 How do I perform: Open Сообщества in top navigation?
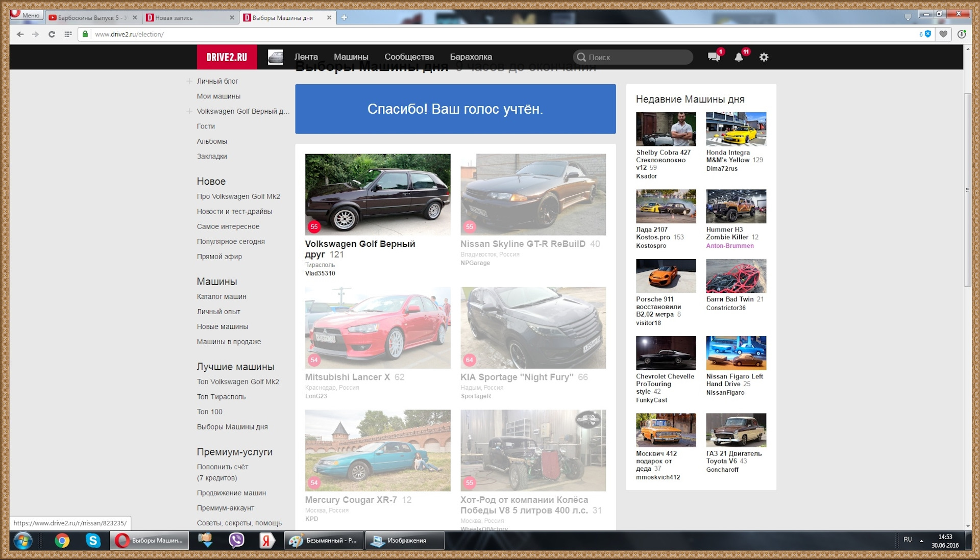coord(409,57)
